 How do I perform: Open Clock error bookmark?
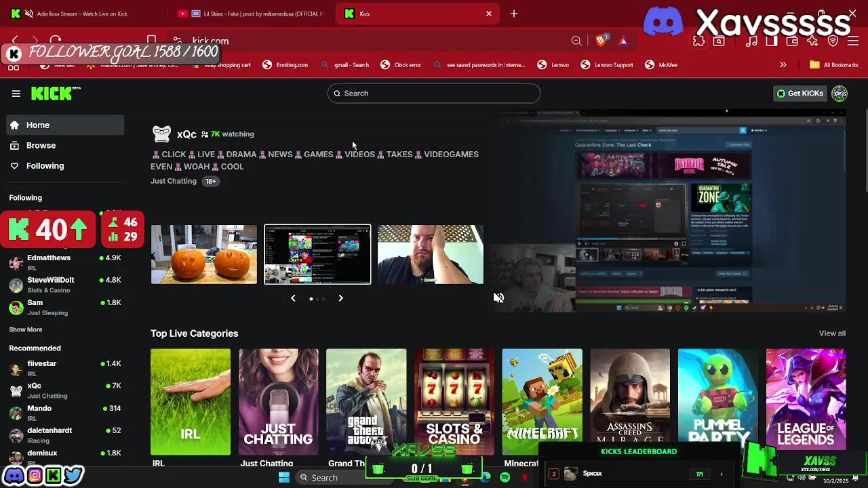401,65
